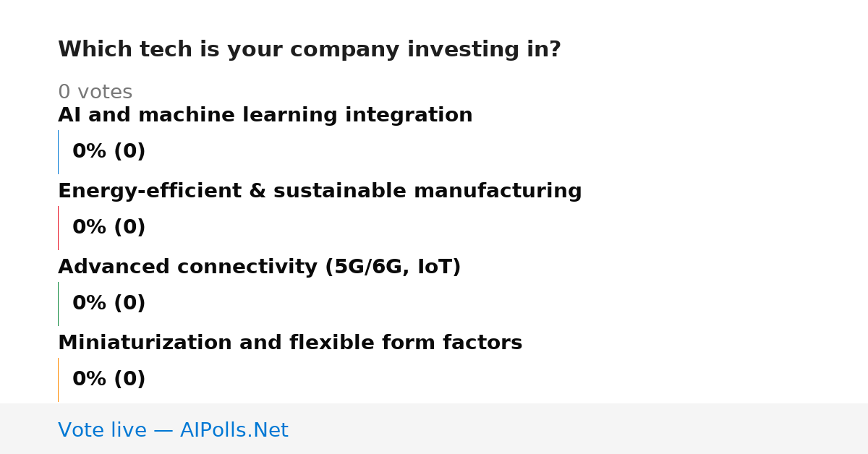Click the green bar for Advanced connectivity

(58, 304)
